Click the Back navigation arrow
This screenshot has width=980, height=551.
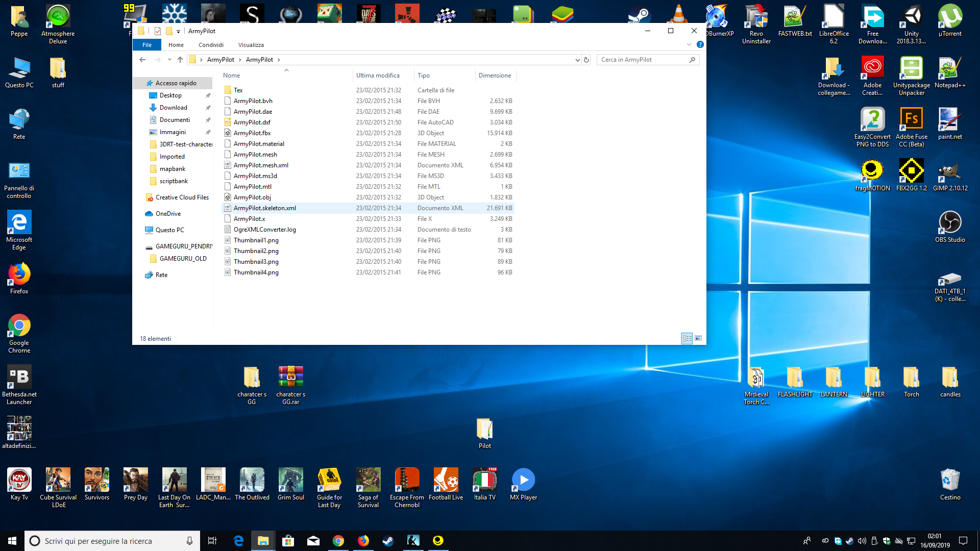[142, 60]
